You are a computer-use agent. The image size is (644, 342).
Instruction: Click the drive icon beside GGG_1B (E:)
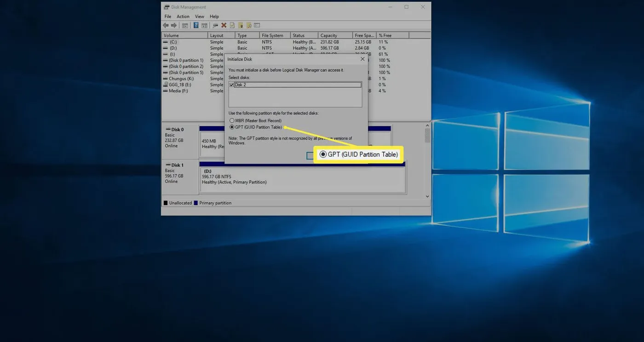point(166,85)
